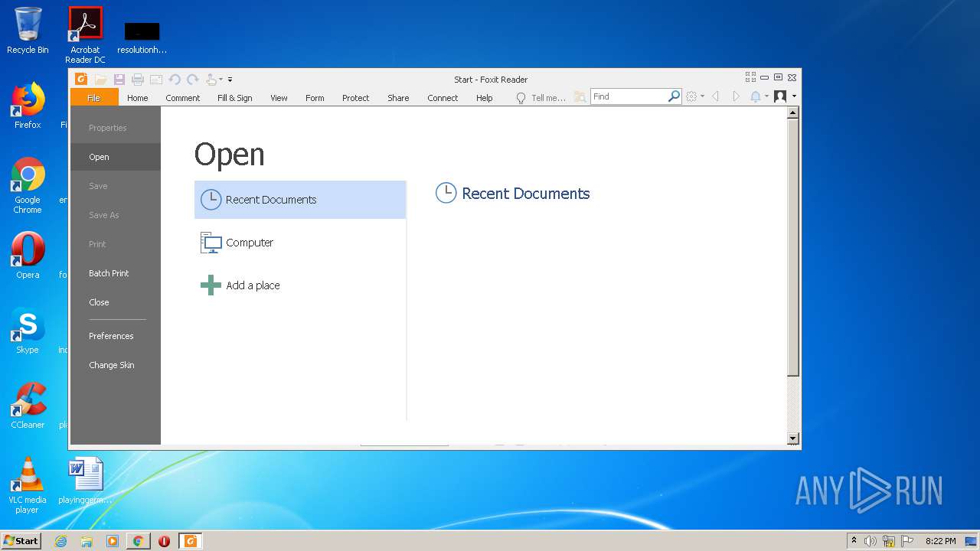Open the Customize Quick Access Toolbar dropdown
980x551 pixels.
(x=230, y=79)
